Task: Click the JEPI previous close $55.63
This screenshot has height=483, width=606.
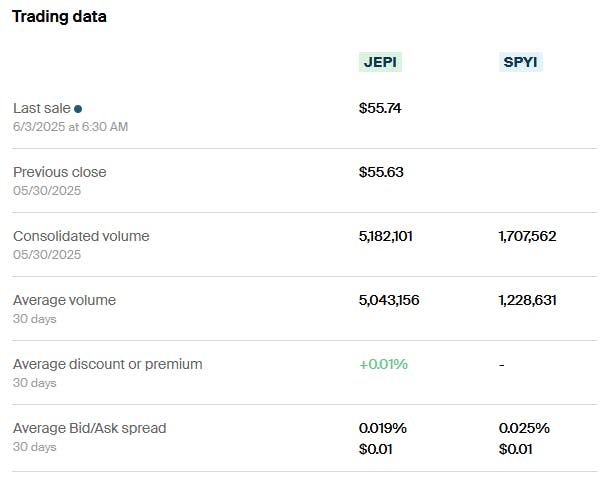Action: [381, 172]
